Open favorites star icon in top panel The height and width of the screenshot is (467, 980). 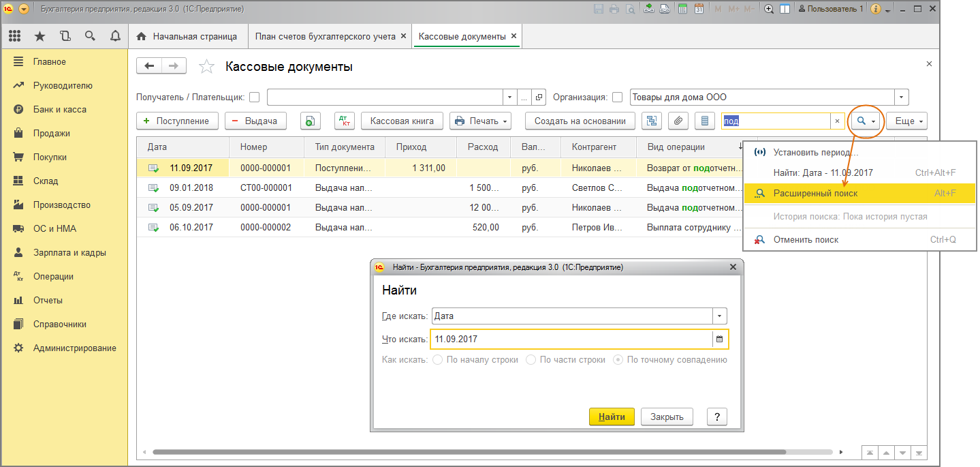40,36
